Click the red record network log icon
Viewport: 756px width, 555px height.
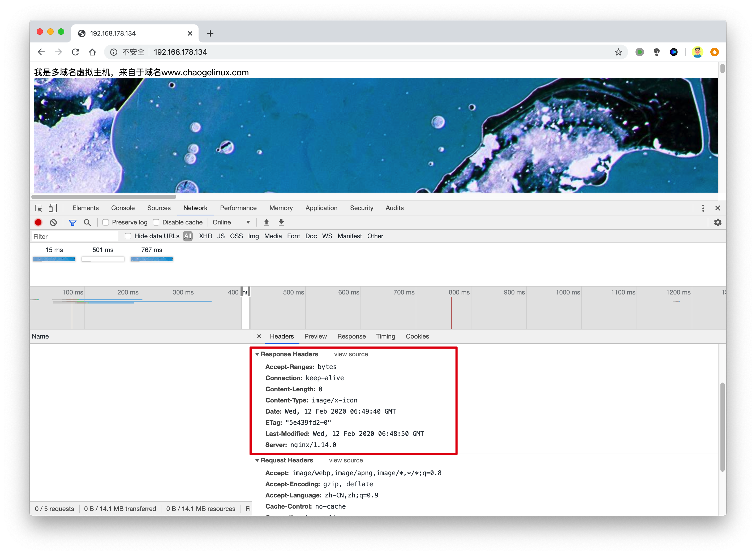pos(38,222)
